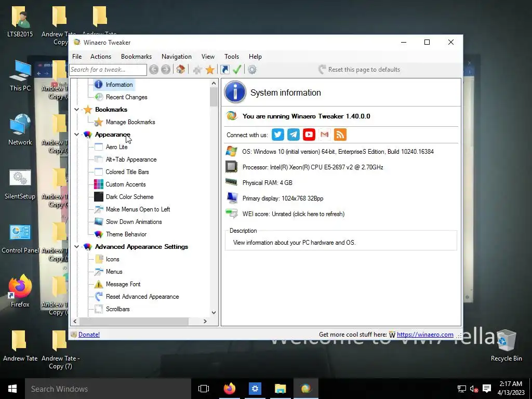Select Icons under Advanced Appearance Settings

(112, 259)
